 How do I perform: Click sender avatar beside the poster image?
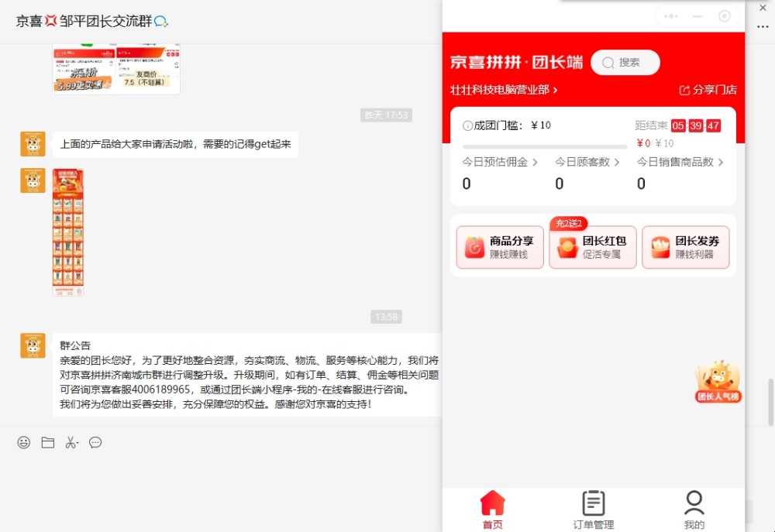pyautogui.click(x=33, y=180)
